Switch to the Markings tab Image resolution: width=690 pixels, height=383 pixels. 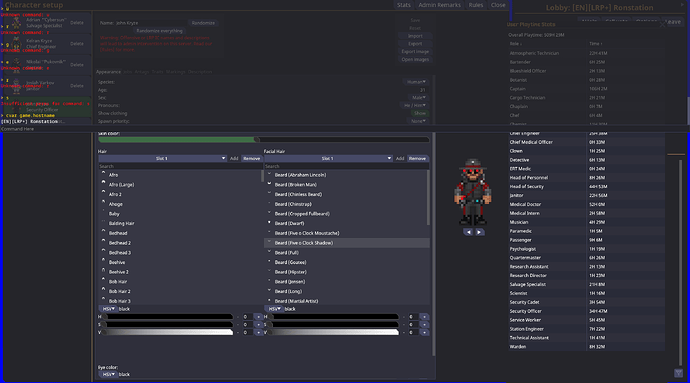click(x=176, y=72)
